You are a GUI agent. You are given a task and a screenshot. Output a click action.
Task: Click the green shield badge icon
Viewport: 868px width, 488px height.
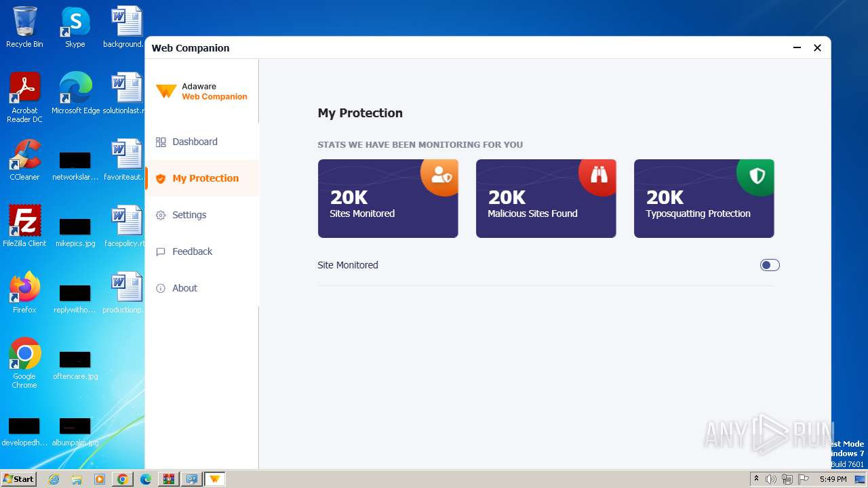757,176
